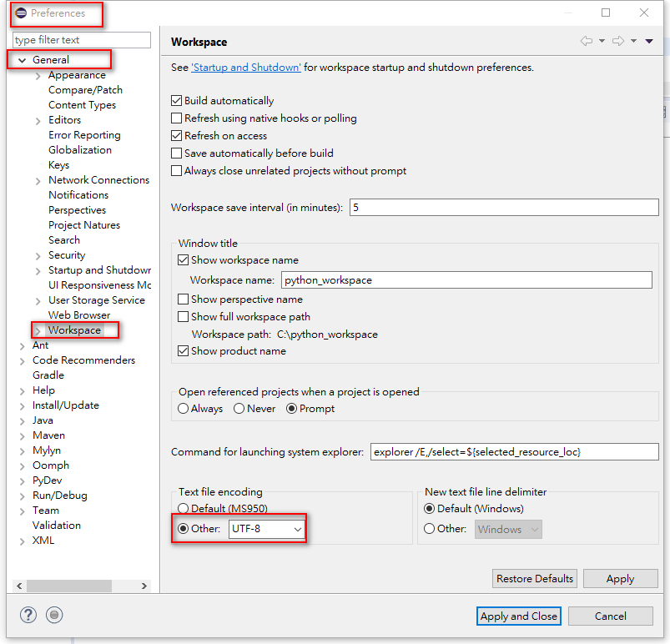
Task: Close the Preferences dialog window
Action: (644, 13)
